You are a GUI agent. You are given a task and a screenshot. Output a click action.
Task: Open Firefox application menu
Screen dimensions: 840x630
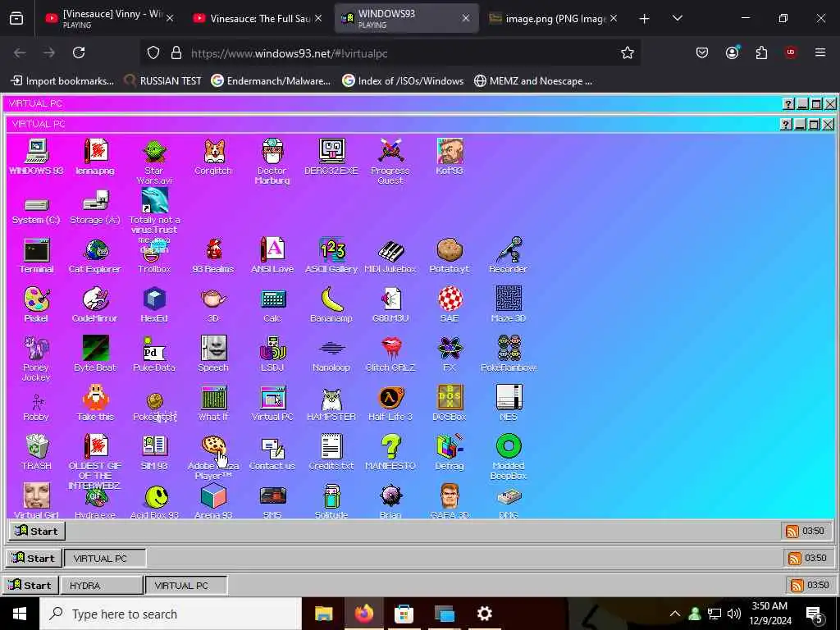tap(820, 52)
